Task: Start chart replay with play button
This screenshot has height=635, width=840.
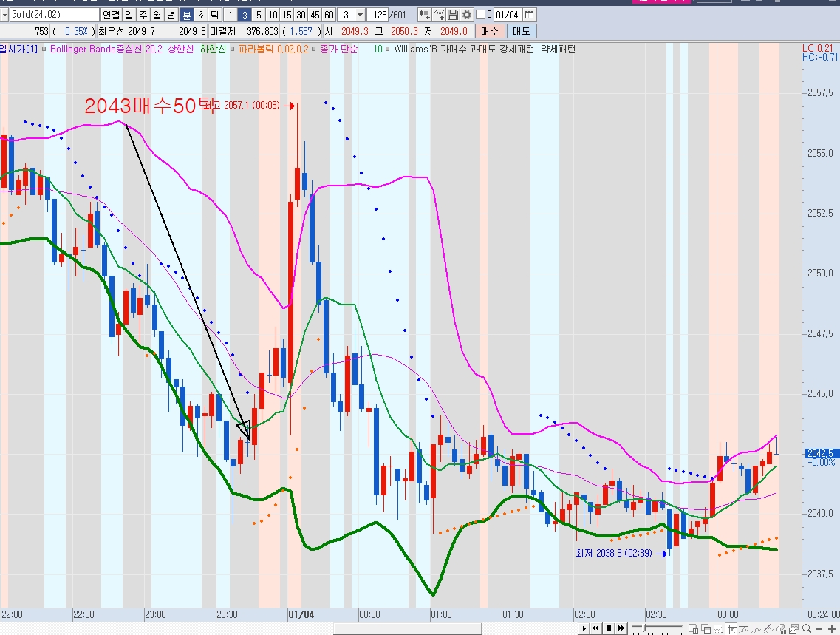Action: pos(584,628)
